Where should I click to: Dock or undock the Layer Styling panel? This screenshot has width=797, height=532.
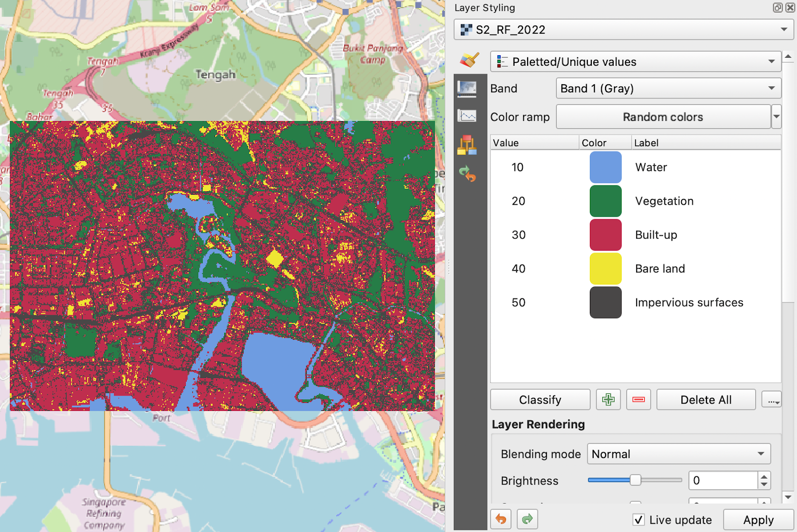777,7
